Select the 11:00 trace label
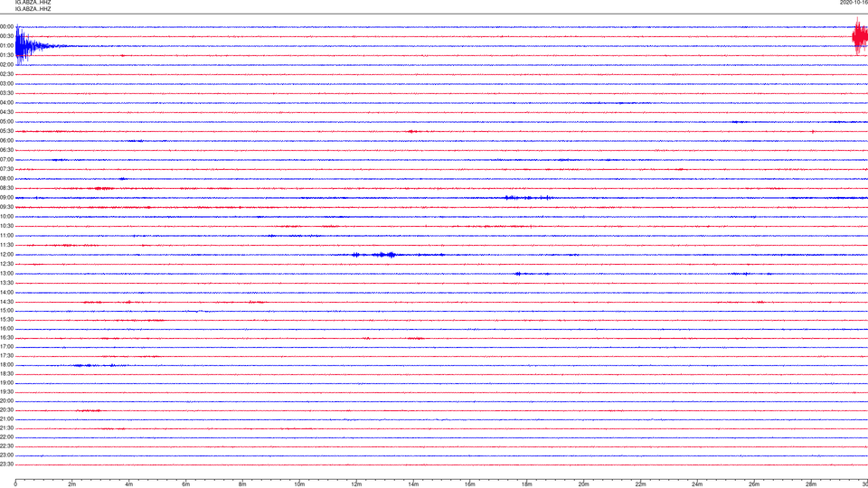 click(6, 236)
